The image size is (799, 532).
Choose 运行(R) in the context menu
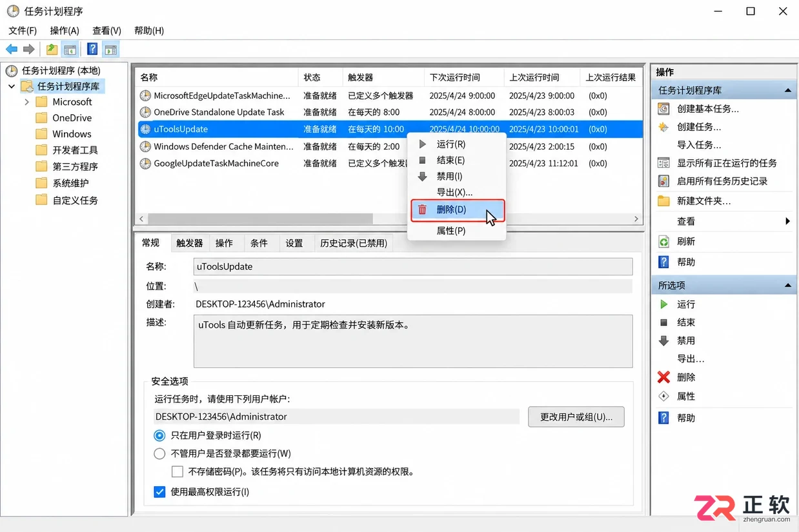pyautogui.click(x=458, y=144)
